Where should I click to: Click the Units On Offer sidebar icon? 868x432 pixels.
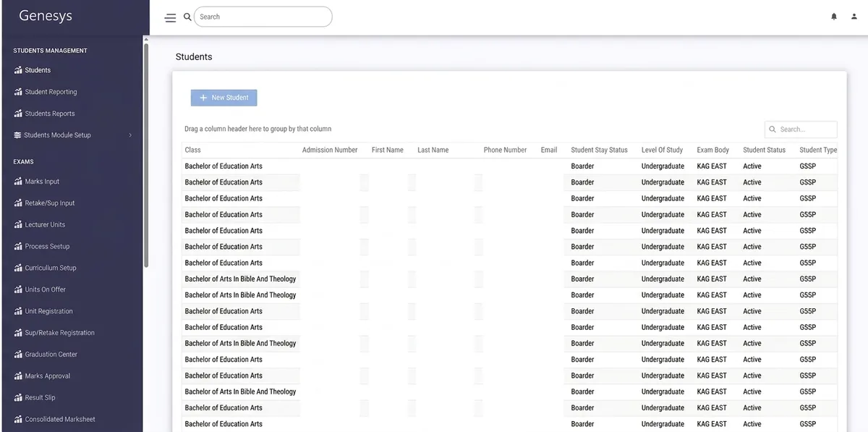[x=18, y=289]
